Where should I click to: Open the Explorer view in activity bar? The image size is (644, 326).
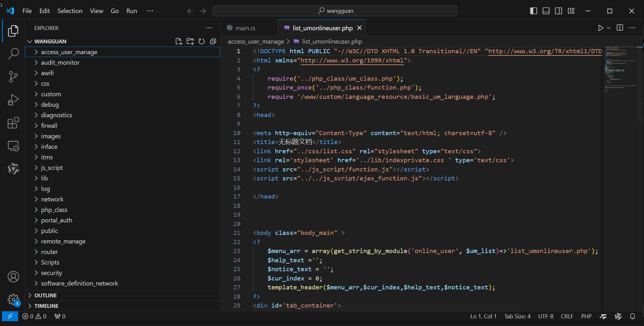pos(13,31)
